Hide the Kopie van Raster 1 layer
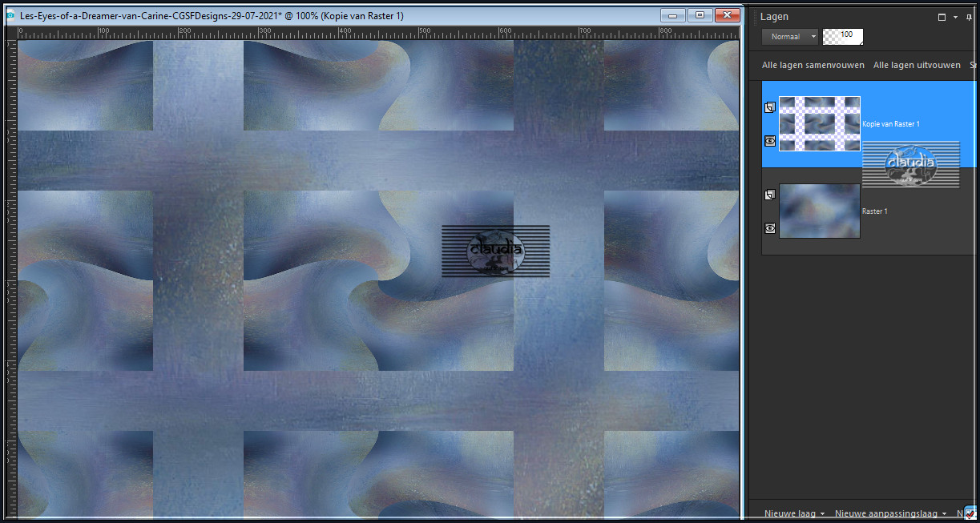 [x=770, y=141]
